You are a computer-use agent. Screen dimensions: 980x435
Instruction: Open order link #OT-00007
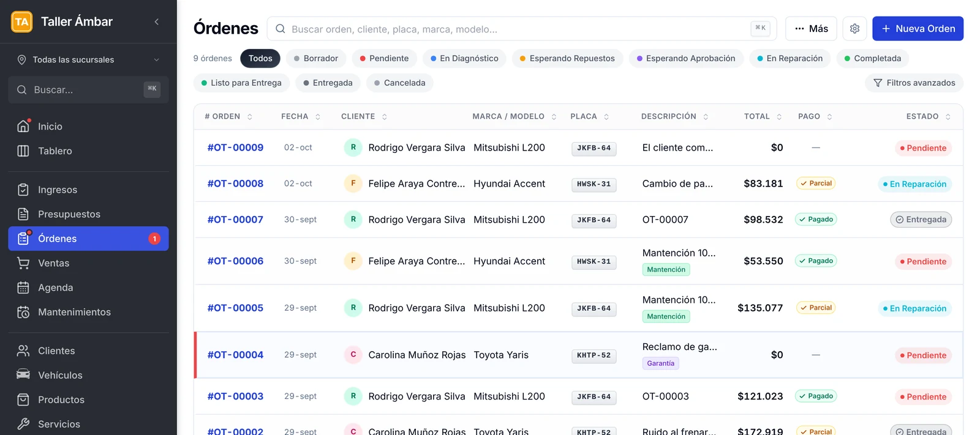(x=235, y=220)
